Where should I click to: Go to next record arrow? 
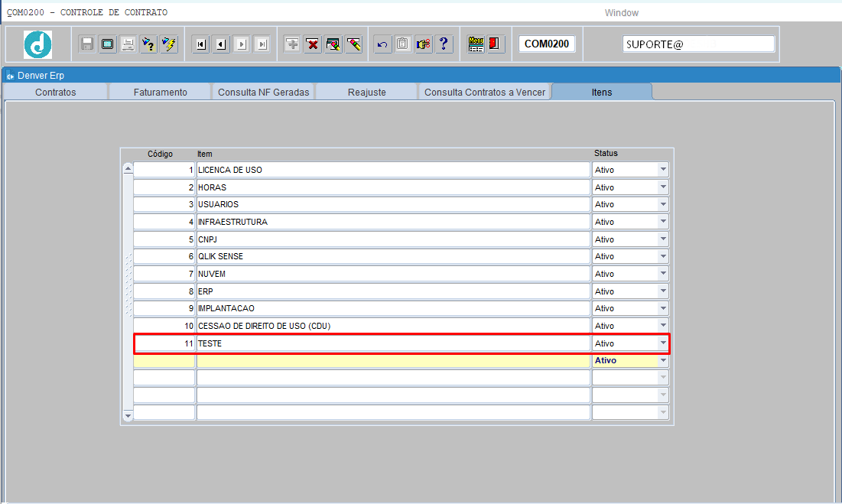tap(242, 44)
